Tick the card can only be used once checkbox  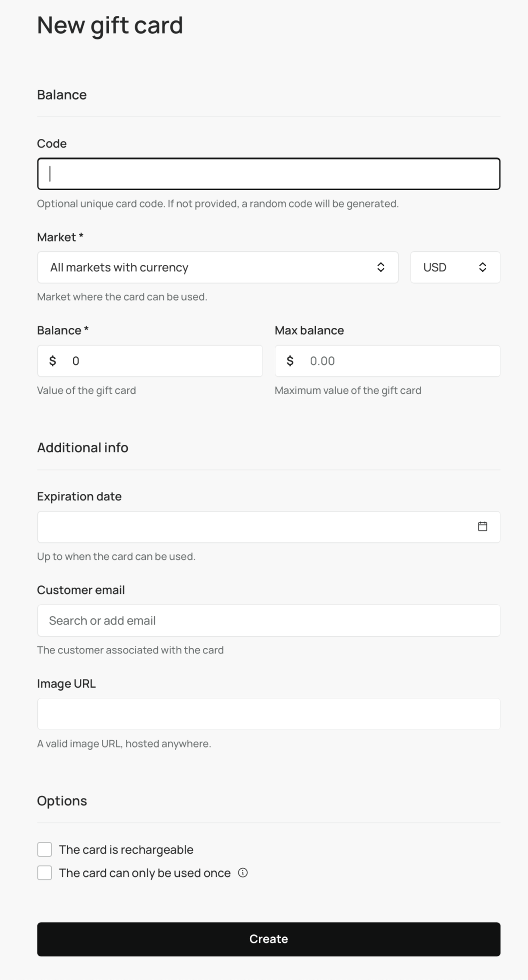44,873
